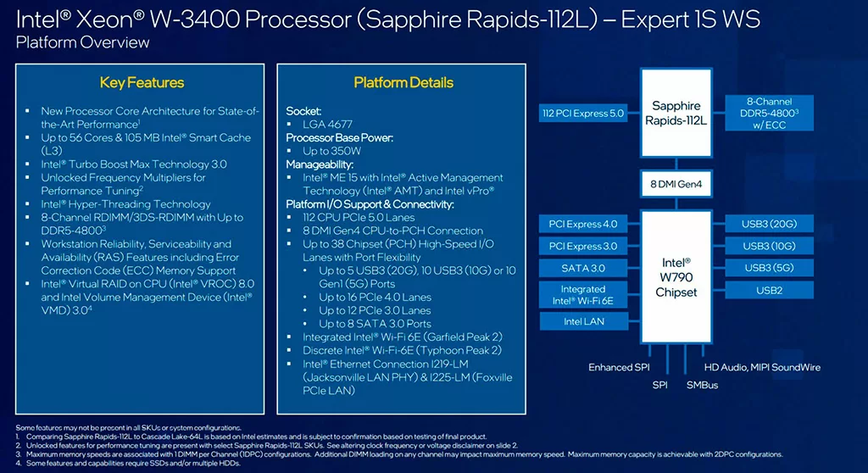The image size is (868, 473).
Task: Click the Intel Ethernet Connection I219-LM line
Action: point(408,377)
